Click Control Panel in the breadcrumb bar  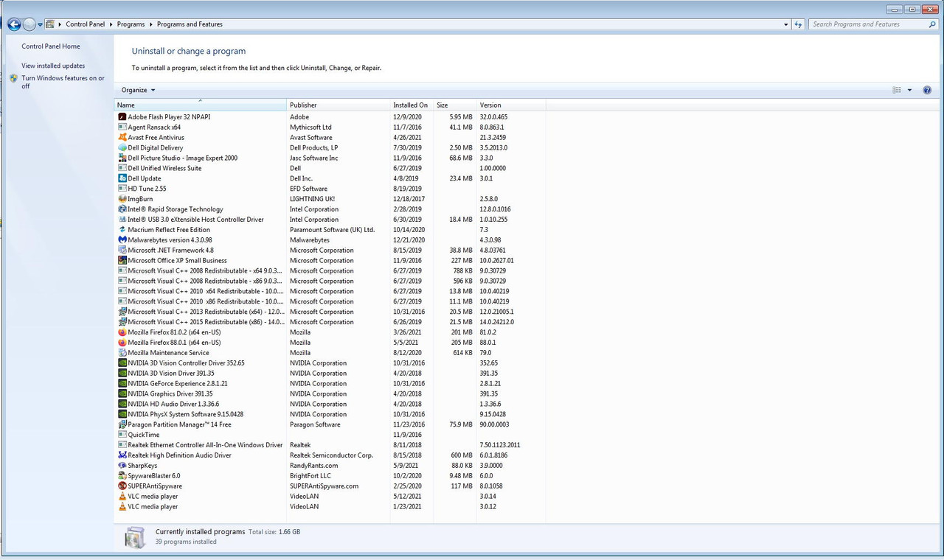85,24
